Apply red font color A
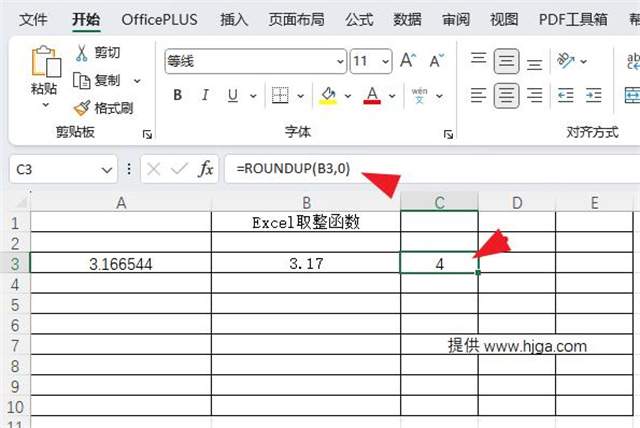 tap(372, 95)
